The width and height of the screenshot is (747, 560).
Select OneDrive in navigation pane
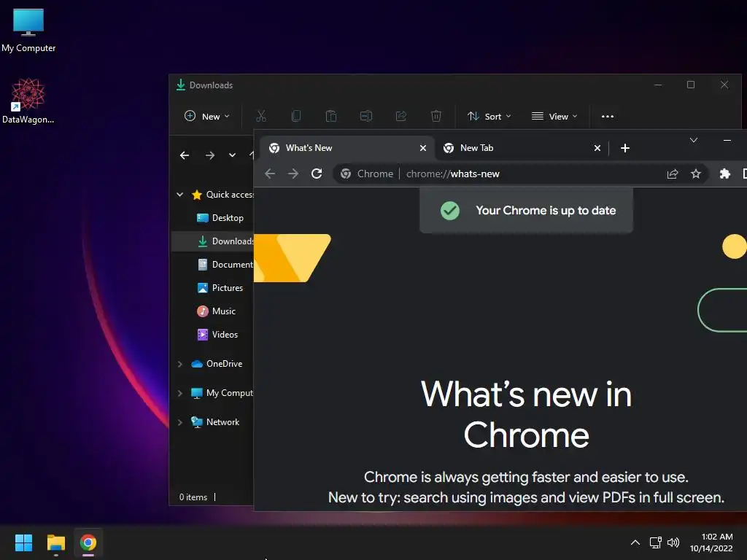pyautogui.click(x=217, y=364)
